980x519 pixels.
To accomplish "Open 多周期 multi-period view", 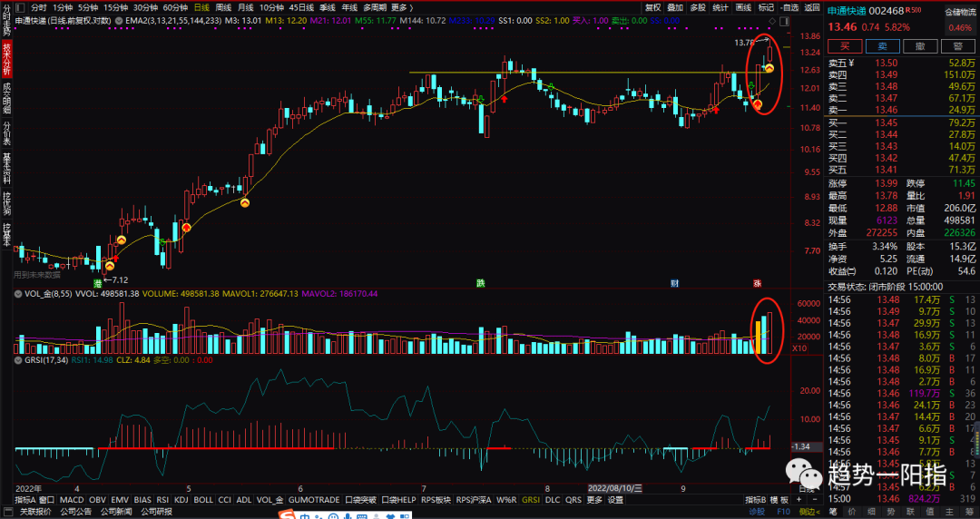I will (x=375, y=7).
